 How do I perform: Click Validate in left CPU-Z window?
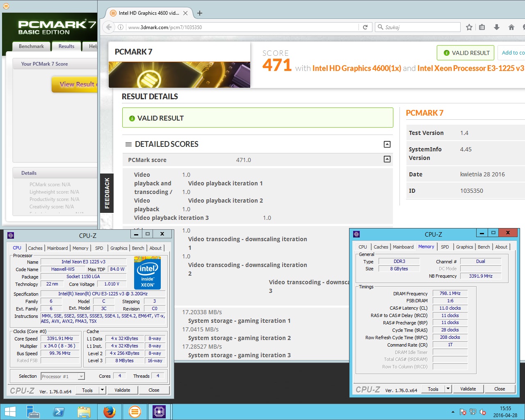pos(122,390)
